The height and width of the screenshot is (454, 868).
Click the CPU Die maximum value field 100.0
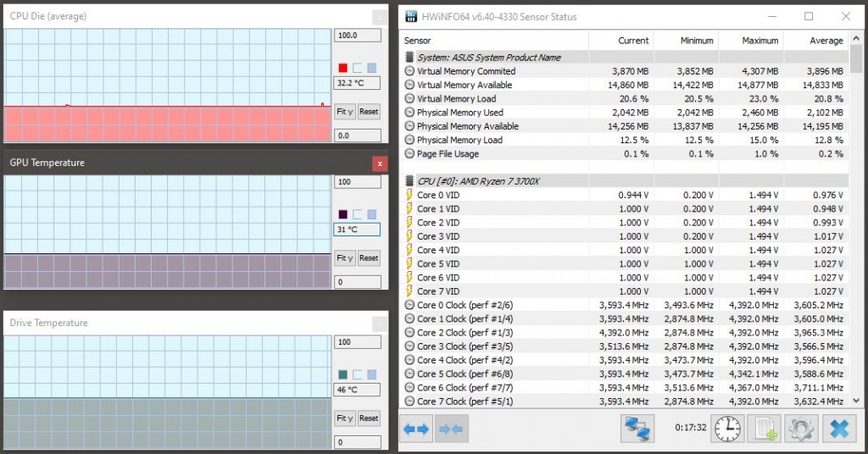click(357, 36)
